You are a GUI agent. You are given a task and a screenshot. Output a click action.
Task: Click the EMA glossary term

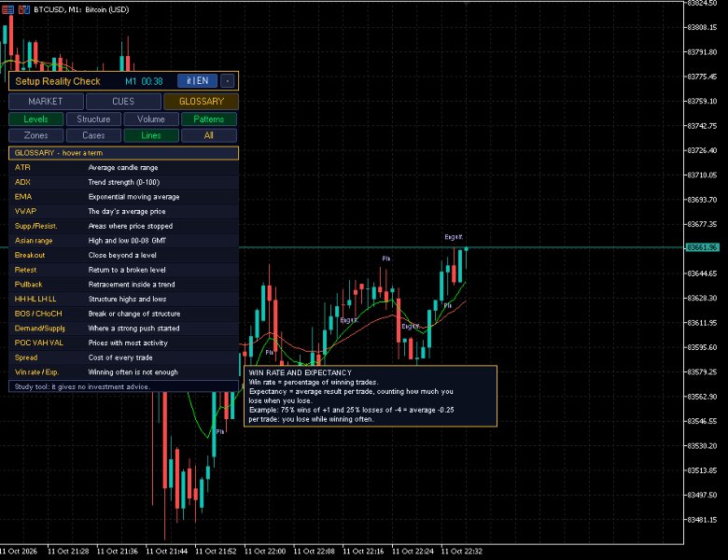pyautogui.click(x=23, y=197)
